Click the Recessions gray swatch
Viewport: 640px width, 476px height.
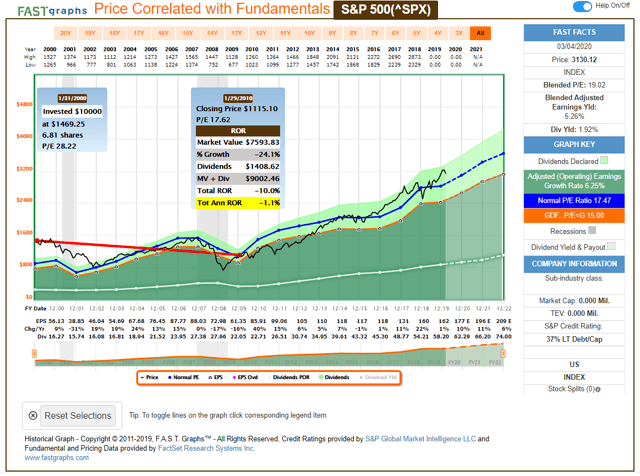point(592,231)
